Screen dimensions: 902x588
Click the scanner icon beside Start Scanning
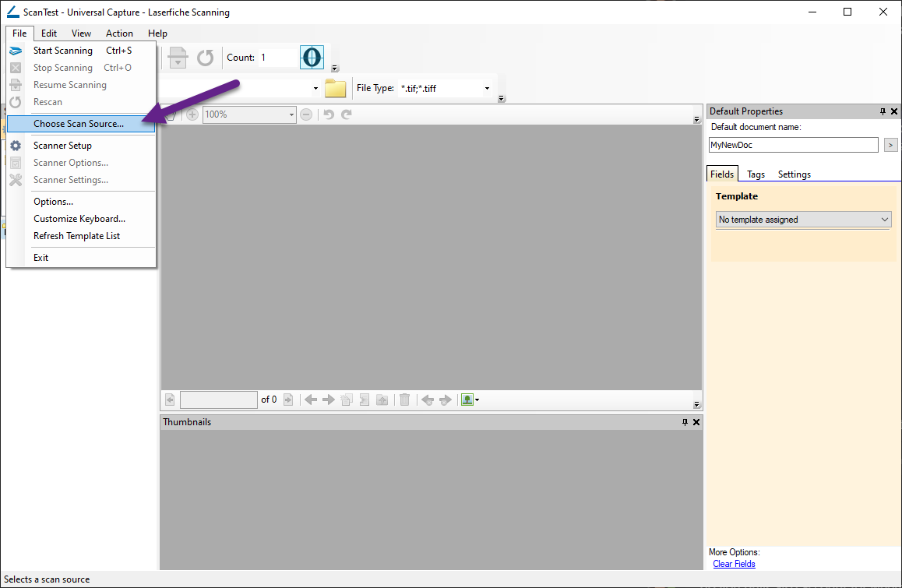(x=16, y=51)
